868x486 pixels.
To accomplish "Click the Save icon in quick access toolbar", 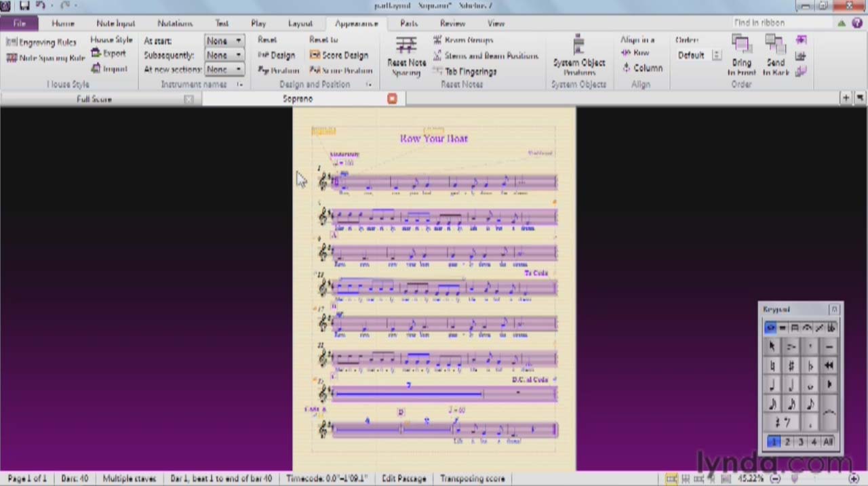I will tap(24, 6).
